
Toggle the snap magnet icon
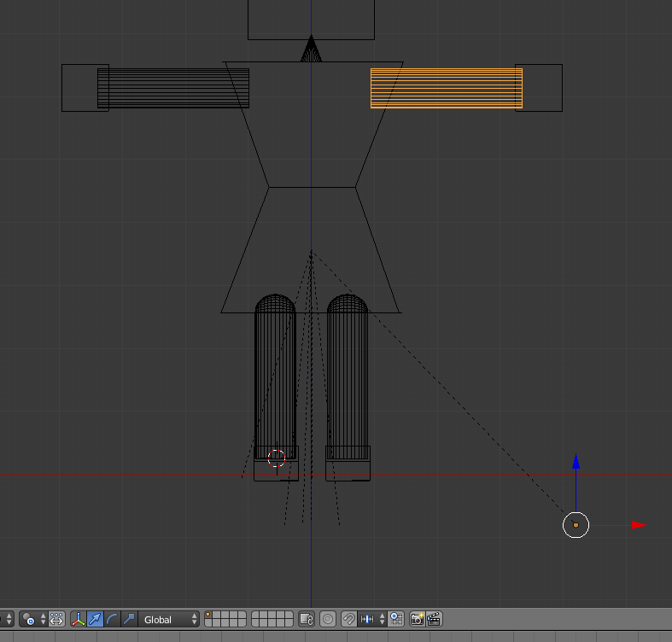(348, 619)
